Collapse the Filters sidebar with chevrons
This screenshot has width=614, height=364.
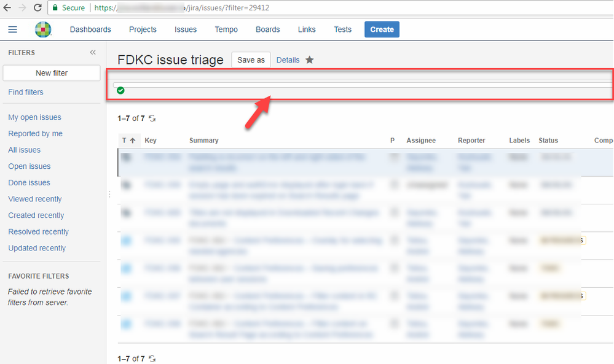(93, 52)
